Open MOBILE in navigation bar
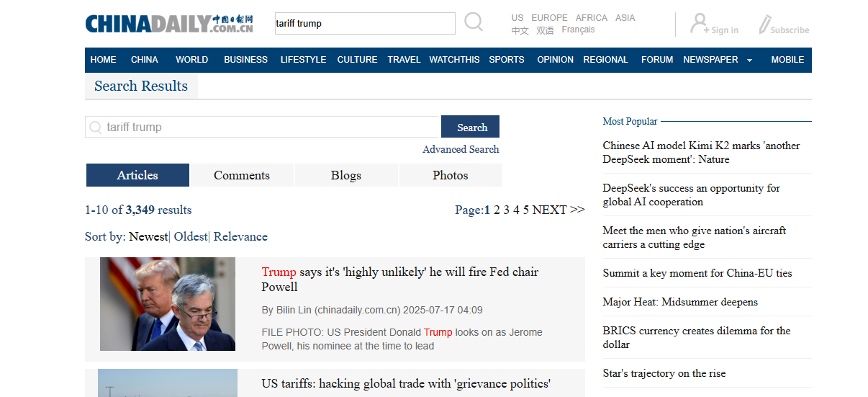The height and width of the screenshot is (397, 868). point(787,60)
